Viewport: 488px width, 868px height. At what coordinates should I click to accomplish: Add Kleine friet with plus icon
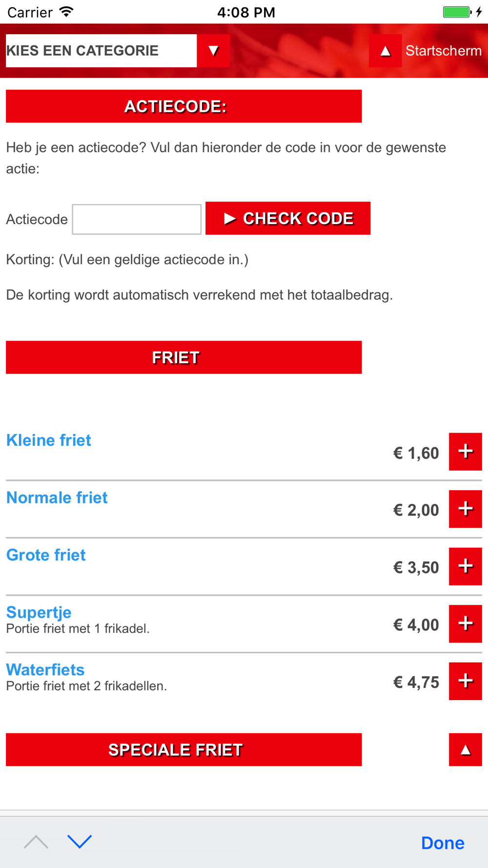coord(465,452)
